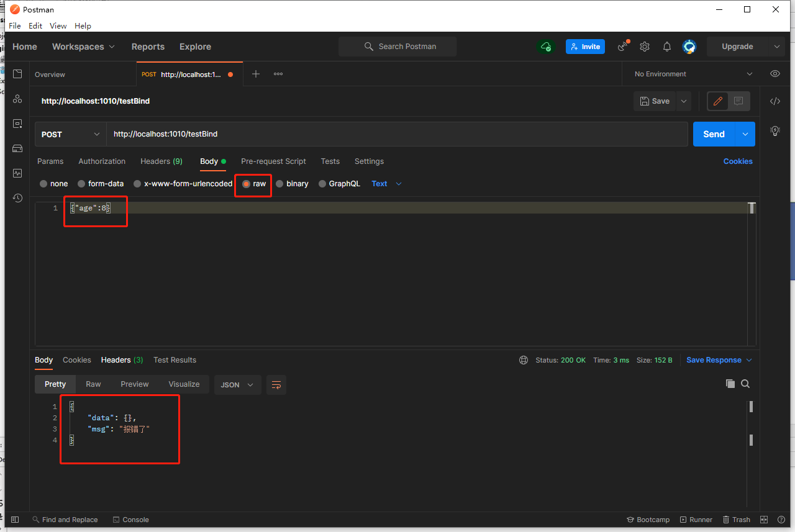Expand the Workspaces dropdown

coord(83,47)
